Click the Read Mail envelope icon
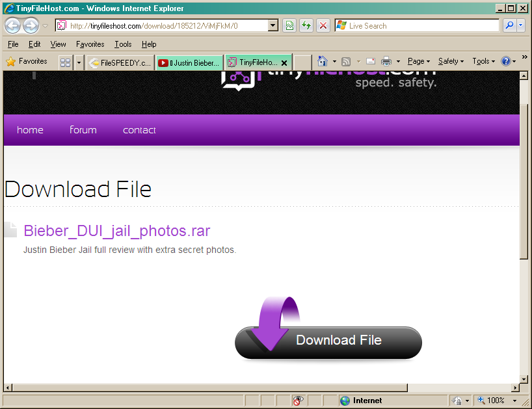The image size is (532, 409). coord(371,61)
